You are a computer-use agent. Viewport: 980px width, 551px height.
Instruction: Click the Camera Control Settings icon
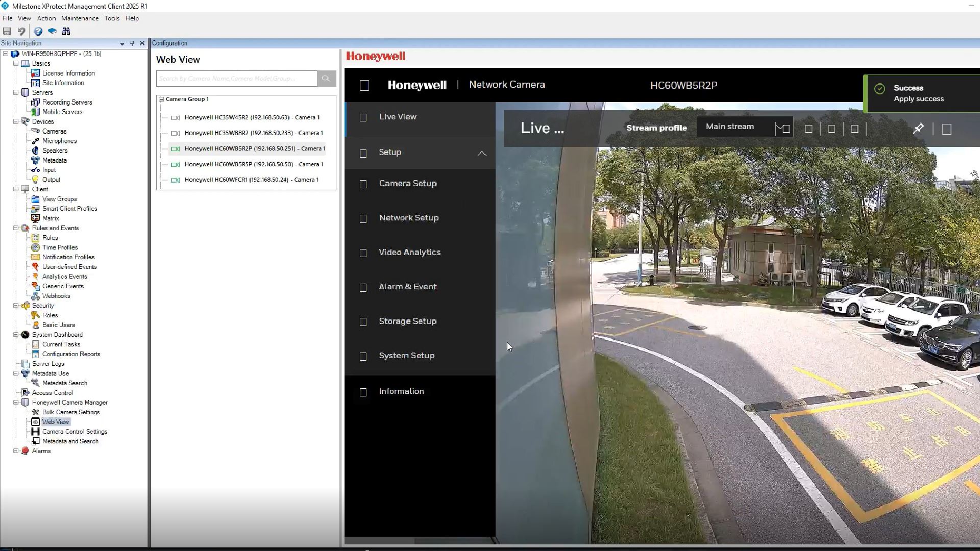(35, 432)
